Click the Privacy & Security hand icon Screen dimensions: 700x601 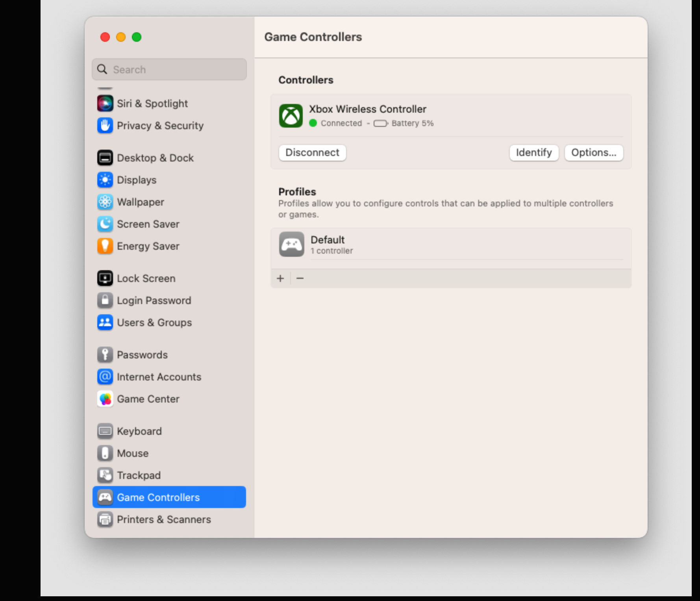[105, 126]
